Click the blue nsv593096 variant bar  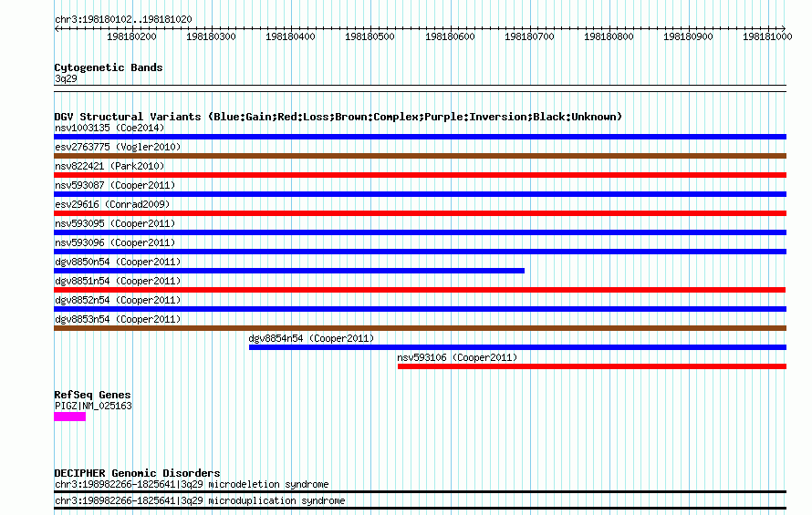[x=420, y=252]
